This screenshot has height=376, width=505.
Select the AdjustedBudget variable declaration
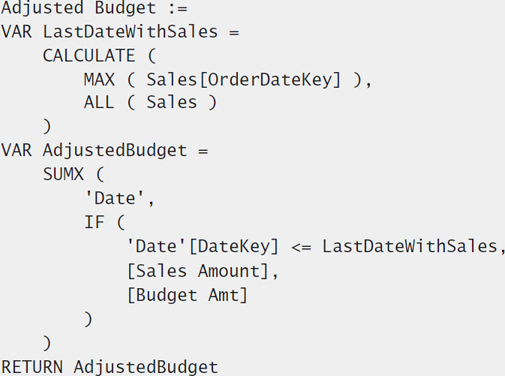click(105, 151)
